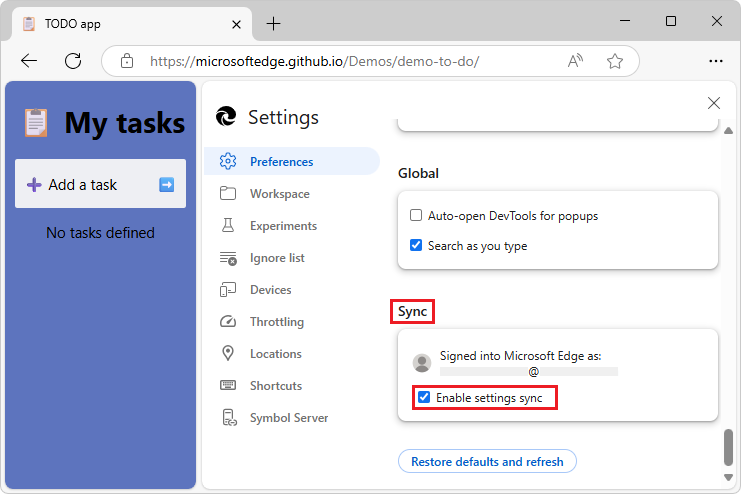The image size is (741, 494).
Task: Click the No tasks defined text
Action: tap(100, 233)
